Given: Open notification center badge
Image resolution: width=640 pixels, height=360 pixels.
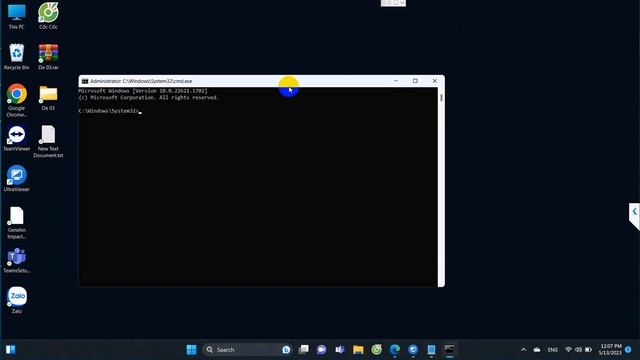Looking at the screenshot, I should [x=628, y=350].
